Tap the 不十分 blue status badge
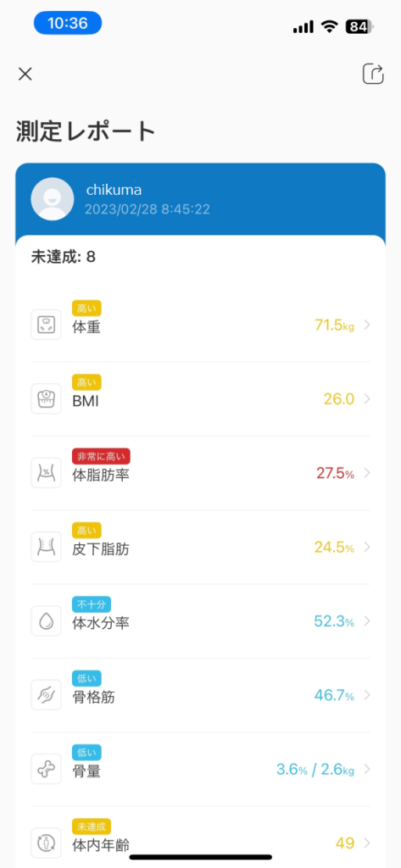The width and height of the screenshot is (401, 868). pos(87,604)
